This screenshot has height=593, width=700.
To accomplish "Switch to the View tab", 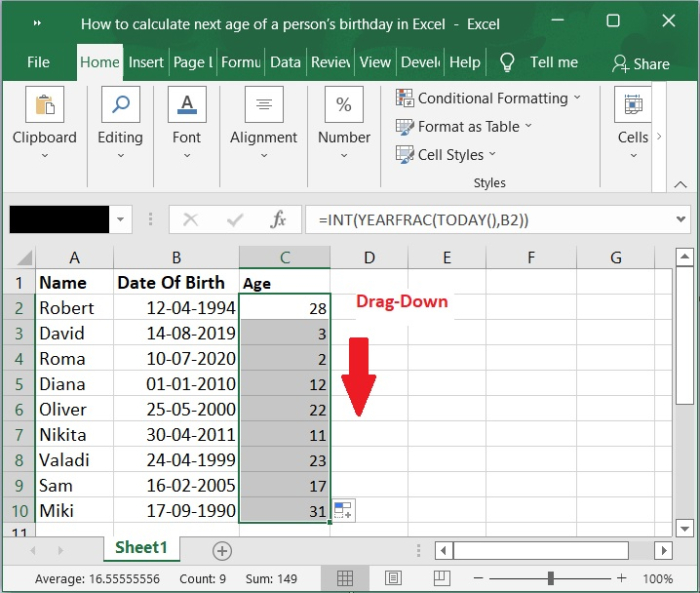I will (375, 62).
